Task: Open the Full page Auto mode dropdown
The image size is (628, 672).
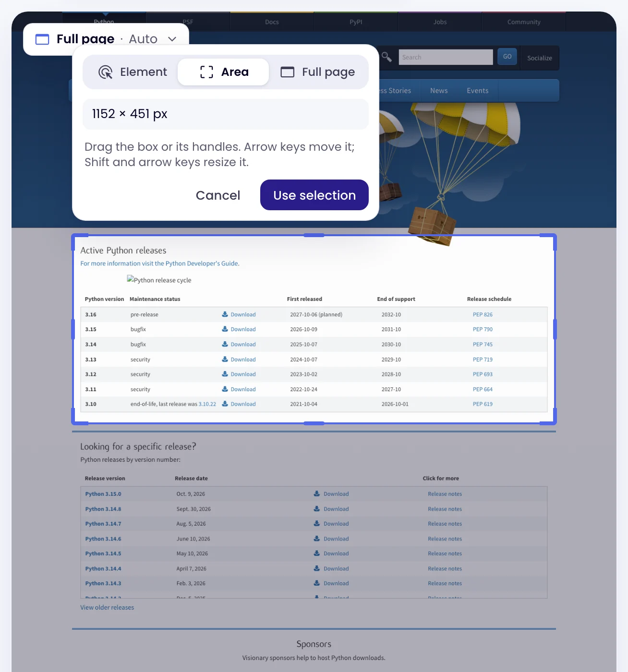Action: point(106,39)
